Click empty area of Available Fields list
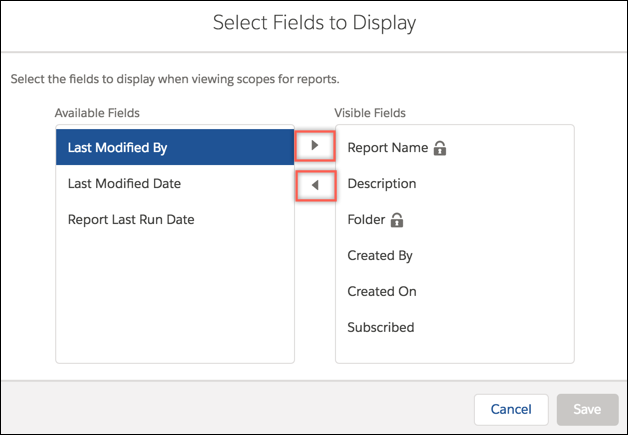The image size is (628, 435). click(x=175, y=300)
